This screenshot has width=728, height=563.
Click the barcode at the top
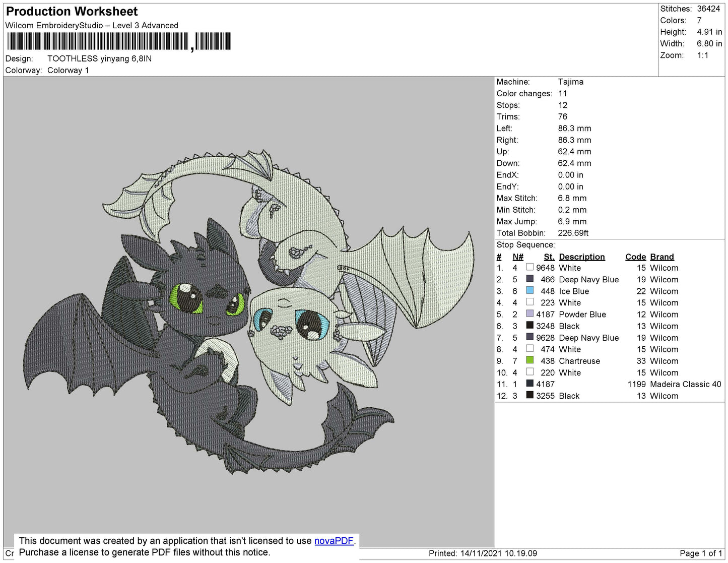[x=119, y=41]
